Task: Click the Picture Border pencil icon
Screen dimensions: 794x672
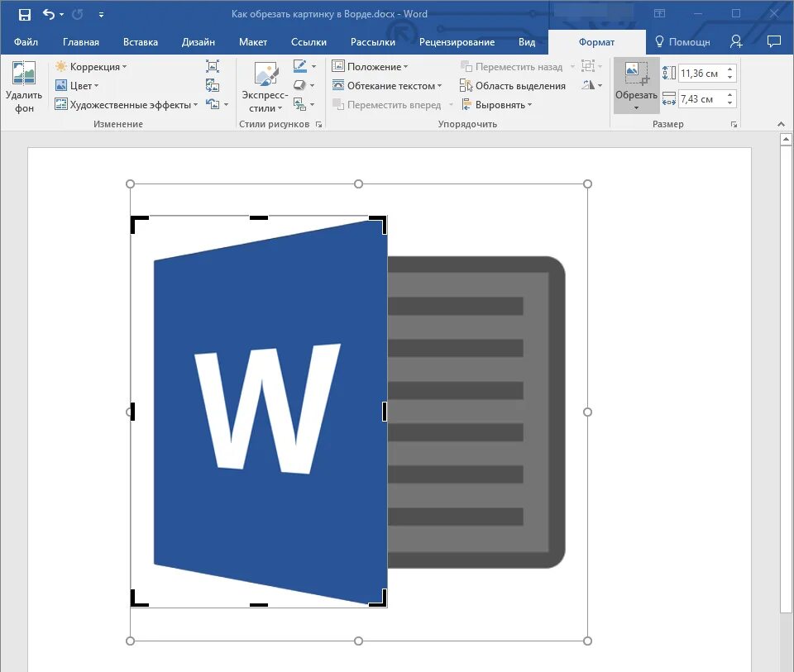Action: [x=299, y=66]
